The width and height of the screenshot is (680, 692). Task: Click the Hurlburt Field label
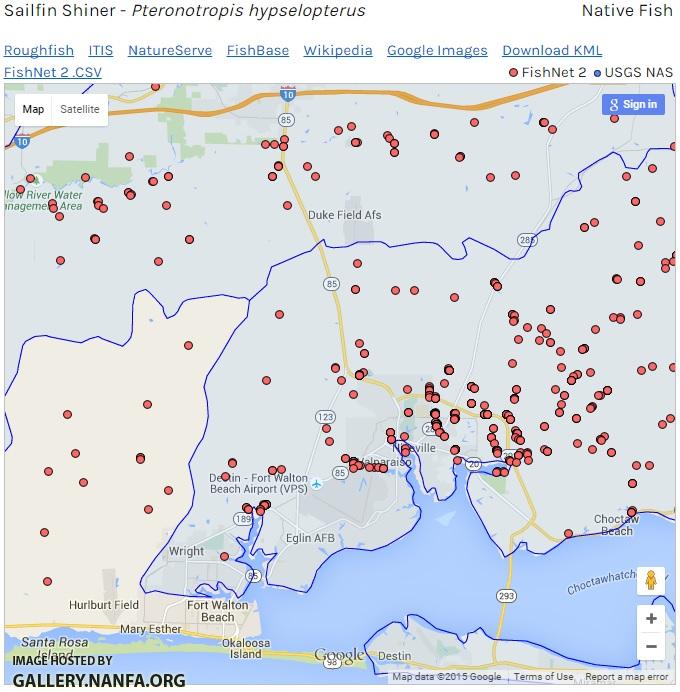click(x=104, y=605)
